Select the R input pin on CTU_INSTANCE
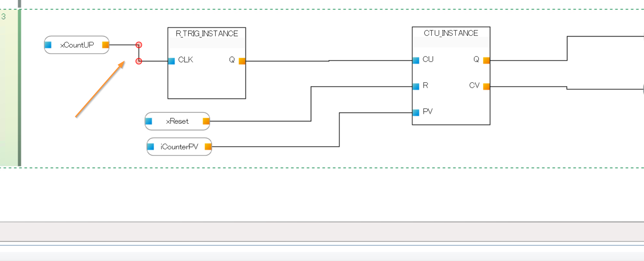The image size is (644, 261). [x=416, y=86]
